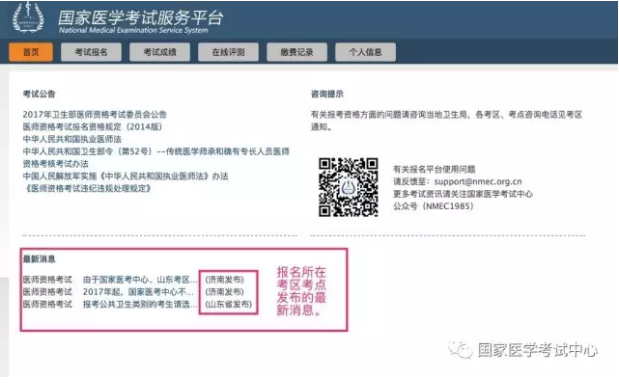Click 咨询提示 section heading
Image resolution: width=619 pixels, height=383 pixels.
tap(327, 94)
